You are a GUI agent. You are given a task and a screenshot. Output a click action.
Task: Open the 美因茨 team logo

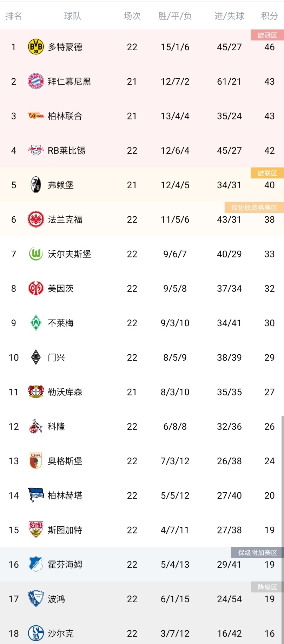coord(35,288)
